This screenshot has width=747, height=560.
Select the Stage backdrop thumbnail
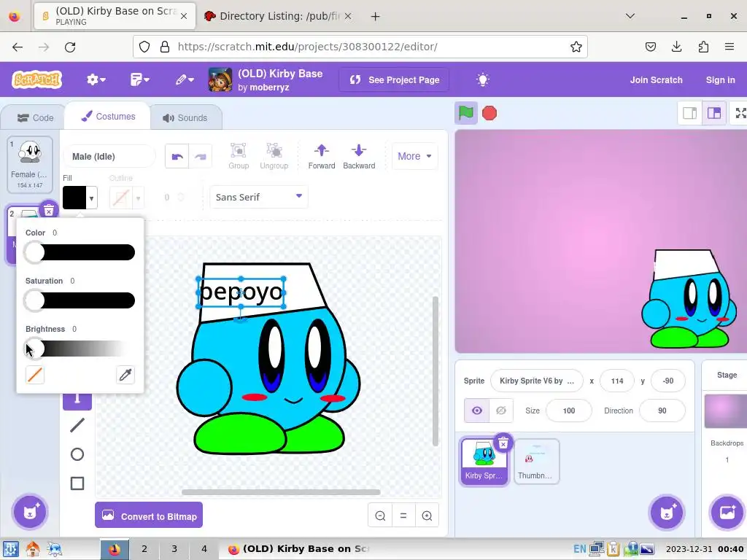click(726, 411)
